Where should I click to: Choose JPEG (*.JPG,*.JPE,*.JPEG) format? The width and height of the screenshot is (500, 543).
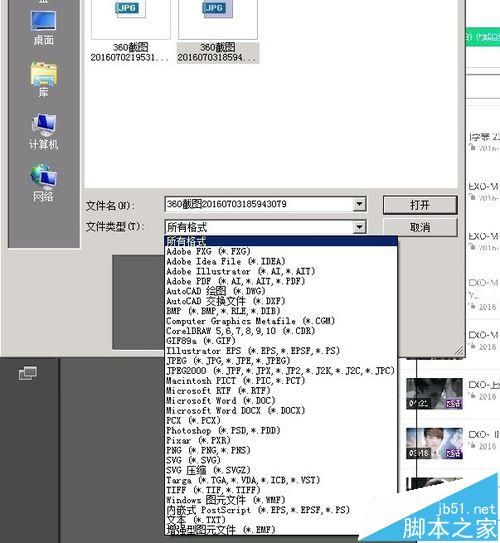pyautogui.click(x=281, y=361)
